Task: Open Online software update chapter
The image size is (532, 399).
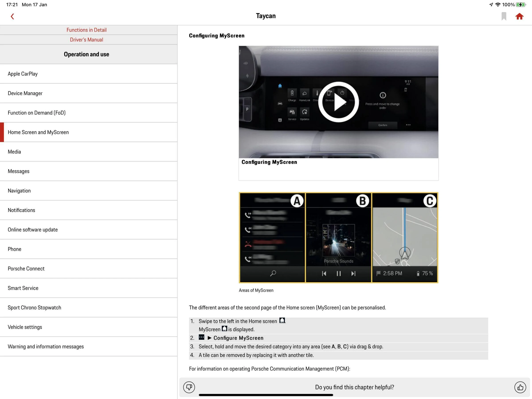Action: click(x=89, y=230)
